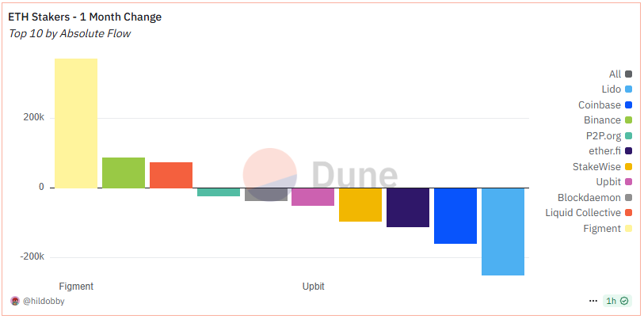Open the @hildobby author link

coord(44,301)
